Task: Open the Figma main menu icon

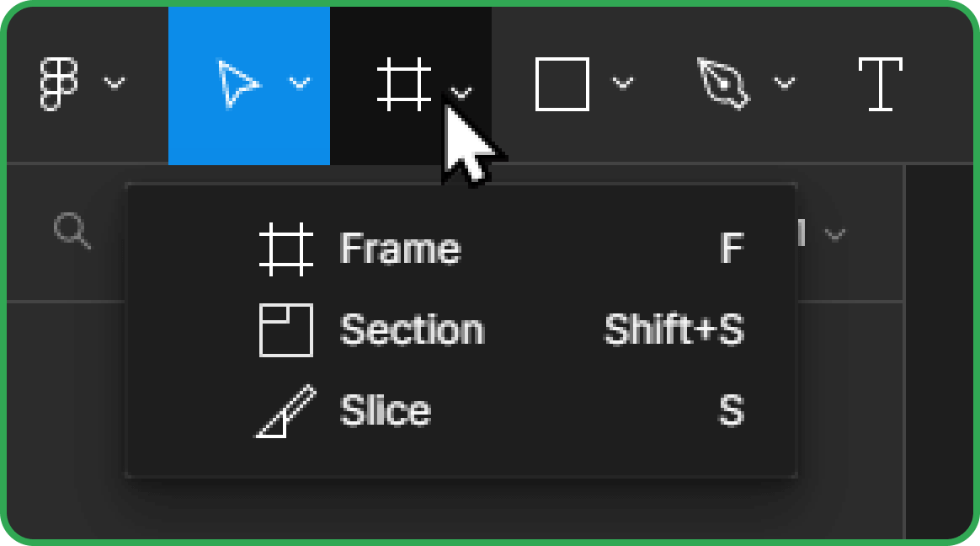Action: (59, 83)
